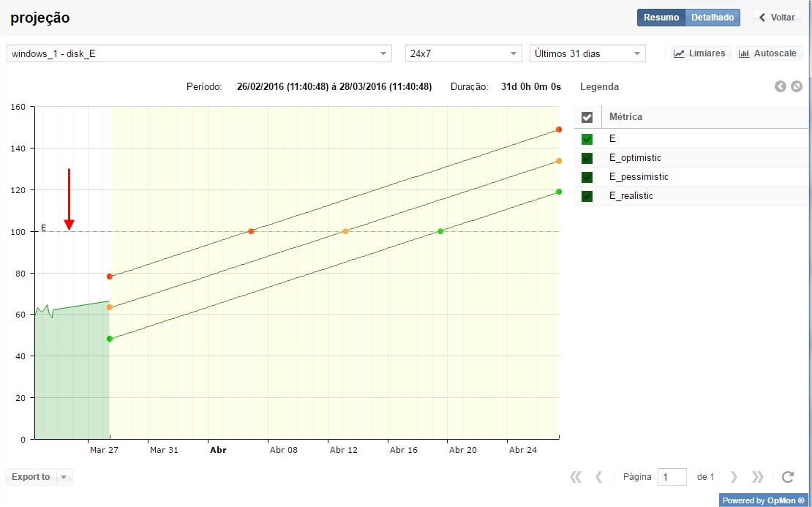
Task: Click the page number input field
Action: coord(672,477)
